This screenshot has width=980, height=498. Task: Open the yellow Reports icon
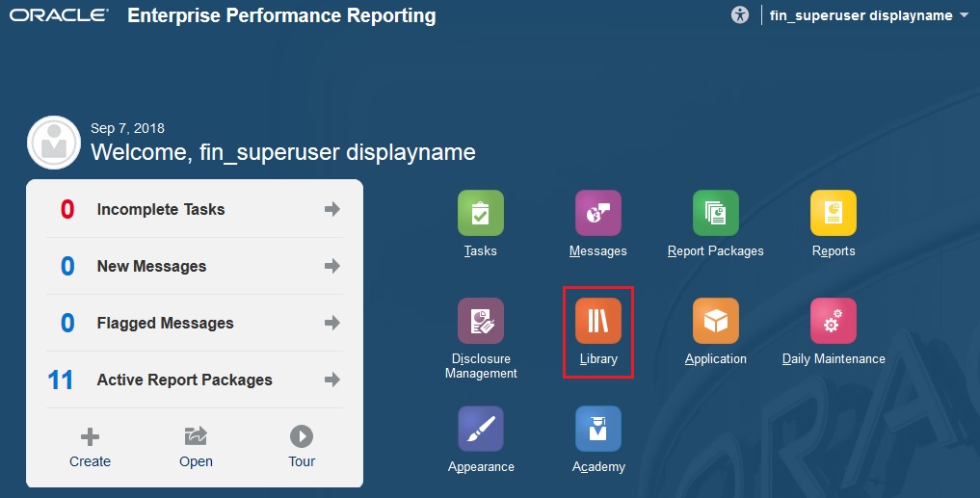[834, 213]
